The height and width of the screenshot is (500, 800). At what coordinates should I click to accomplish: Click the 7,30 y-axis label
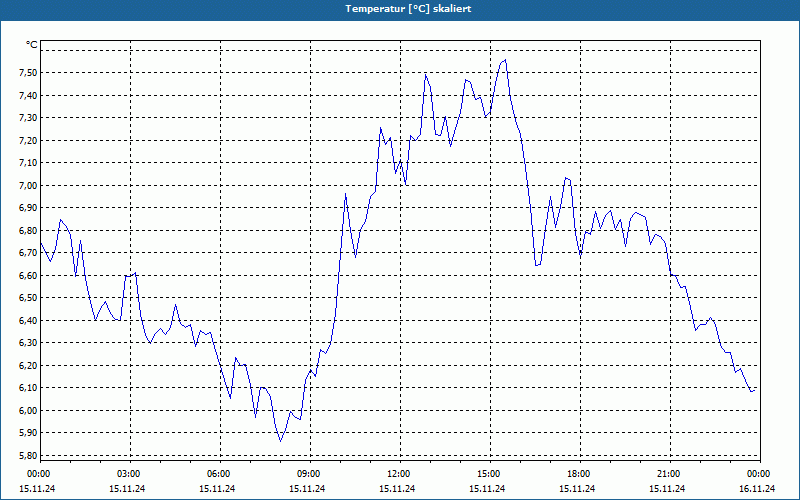[x=28, y=118]
